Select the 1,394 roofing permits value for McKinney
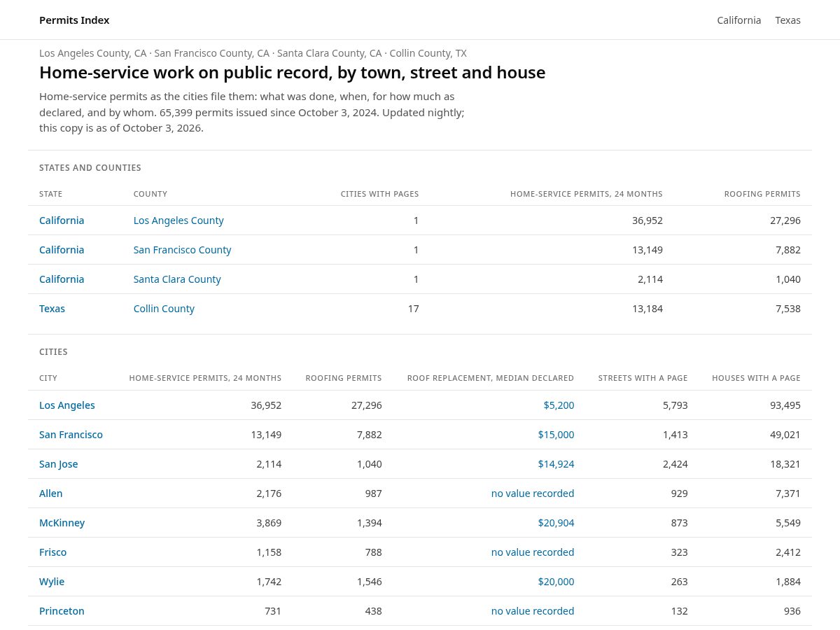Image resolution: width=840 pixels, height=630 pixels. (x=370, y=523)
